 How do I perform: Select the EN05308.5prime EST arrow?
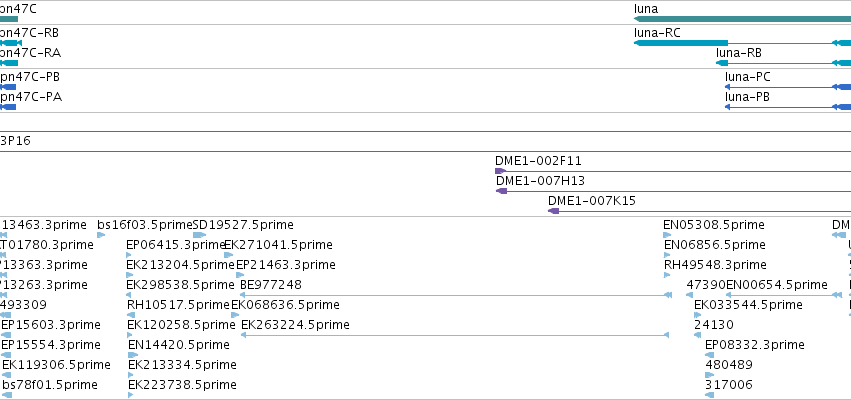click(667, 235)
